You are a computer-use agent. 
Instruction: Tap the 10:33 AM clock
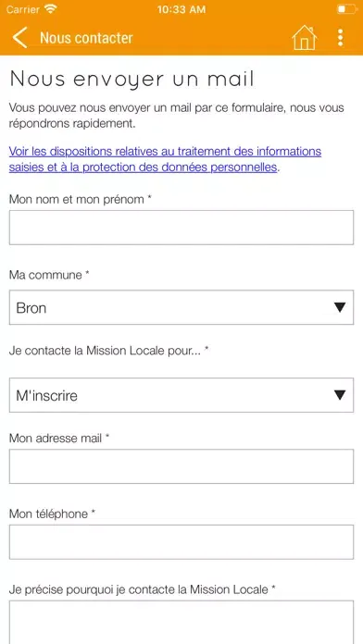tap(181, 9)
